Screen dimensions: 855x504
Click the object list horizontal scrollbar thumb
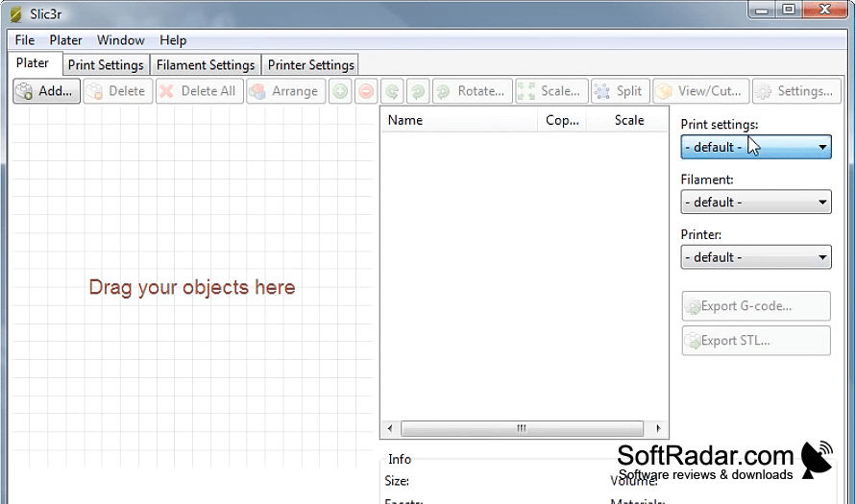(x=522, y=428)
